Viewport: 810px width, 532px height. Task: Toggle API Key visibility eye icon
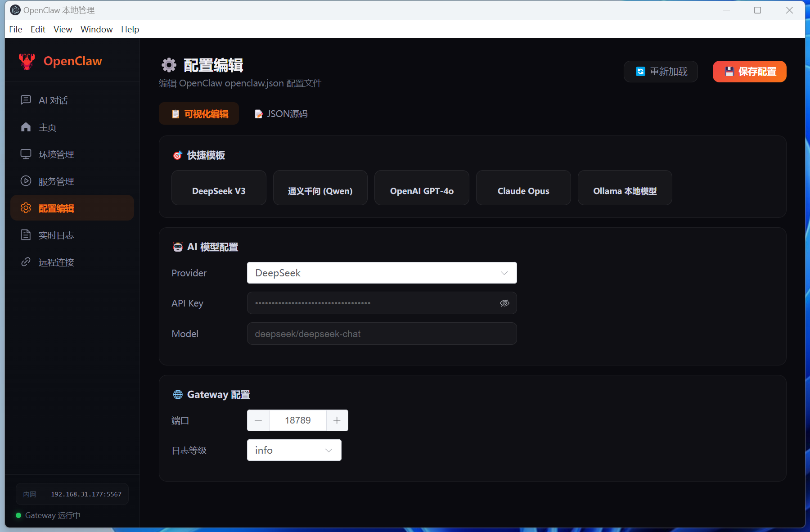[504, 303]
